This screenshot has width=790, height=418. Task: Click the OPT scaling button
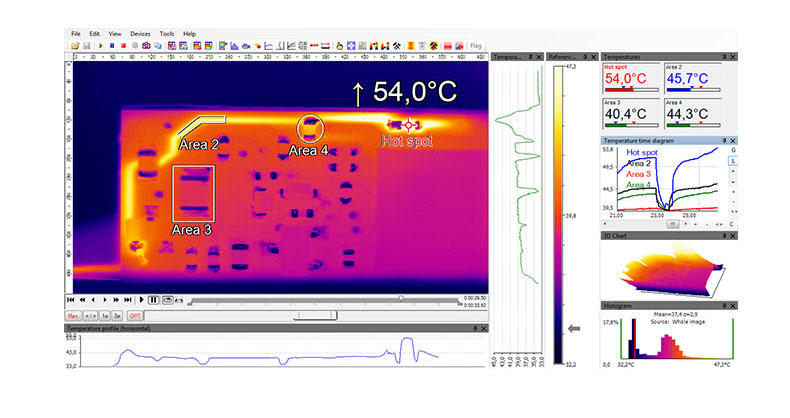click(x=135, y=316)
